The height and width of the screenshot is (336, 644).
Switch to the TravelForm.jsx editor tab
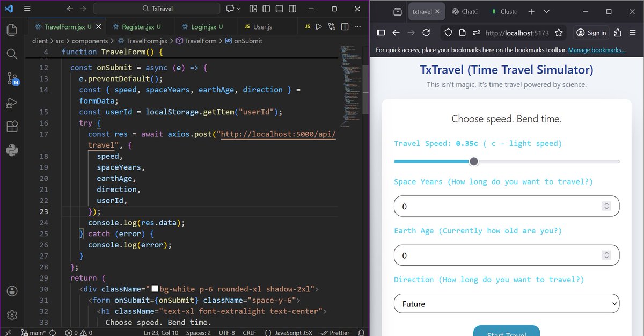(63, 27)
